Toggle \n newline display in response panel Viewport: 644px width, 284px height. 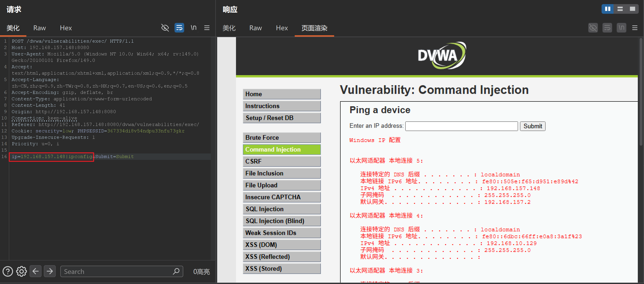point(622,28)
